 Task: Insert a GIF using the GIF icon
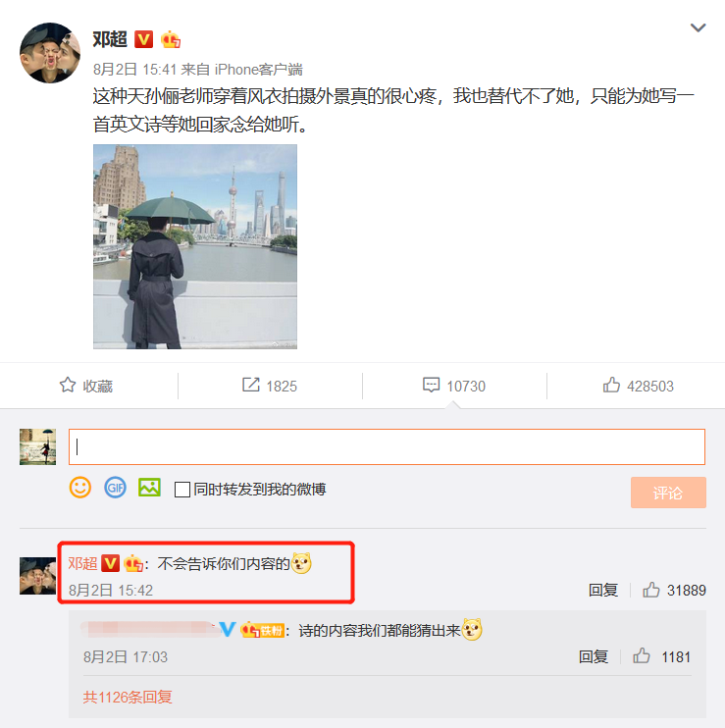tap(115, 488)
